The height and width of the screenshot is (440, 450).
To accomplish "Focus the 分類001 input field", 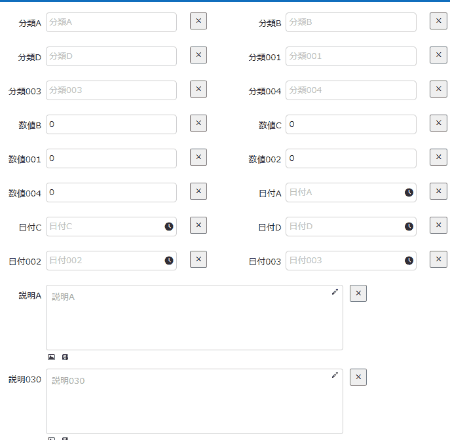I will click(351, 56).
